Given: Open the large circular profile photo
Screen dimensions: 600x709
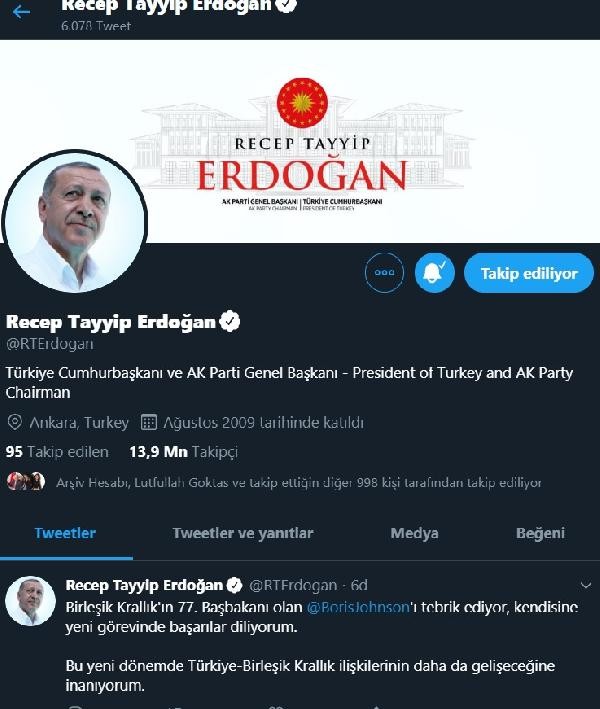Looking at the screenshot, I should 75,222.
